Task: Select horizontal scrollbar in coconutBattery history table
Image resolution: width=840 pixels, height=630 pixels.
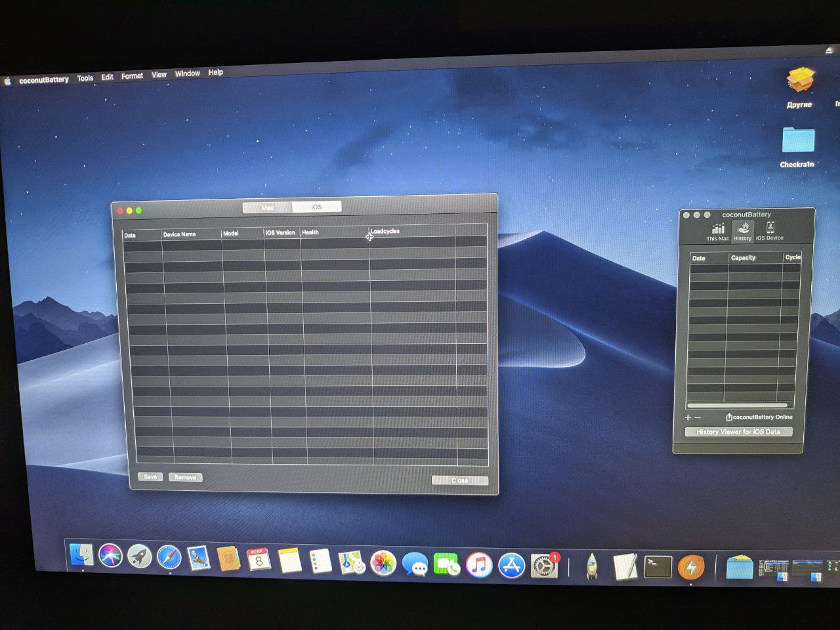Action: (737, 406)
